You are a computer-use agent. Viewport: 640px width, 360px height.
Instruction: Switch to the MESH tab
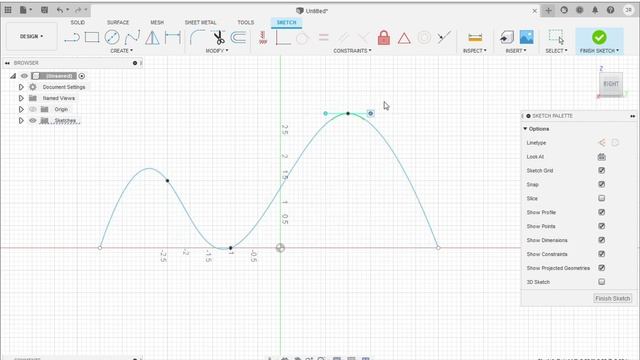click(157, 22)
